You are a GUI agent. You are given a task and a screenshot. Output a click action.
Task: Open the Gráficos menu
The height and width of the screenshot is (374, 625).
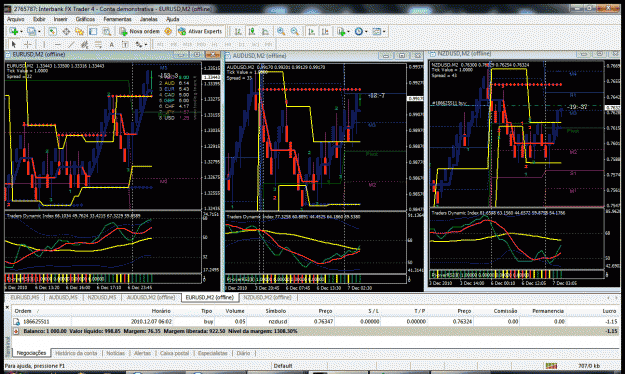click(x=85, y=19)
